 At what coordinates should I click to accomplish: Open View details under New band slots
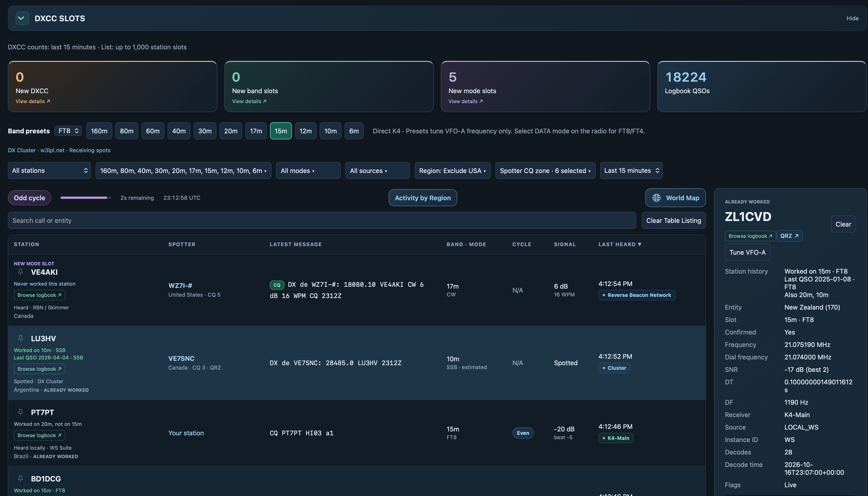249,102
